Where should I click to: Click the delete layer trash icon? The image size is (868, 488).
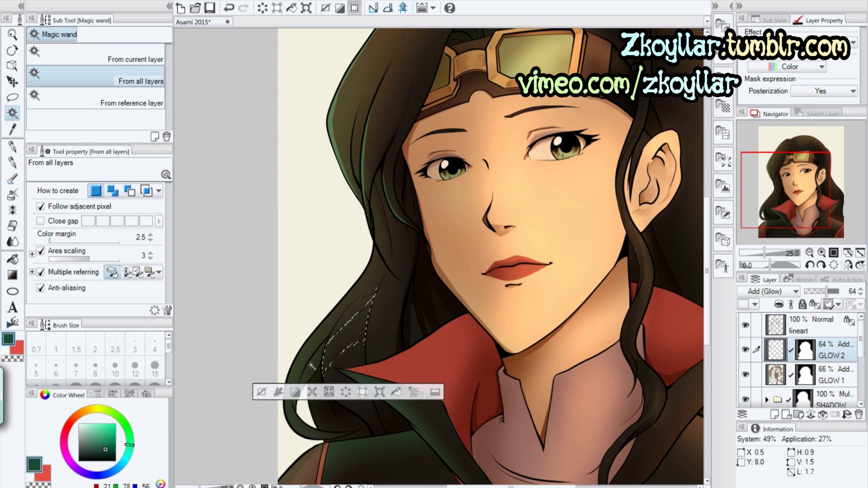pos(859,414)
